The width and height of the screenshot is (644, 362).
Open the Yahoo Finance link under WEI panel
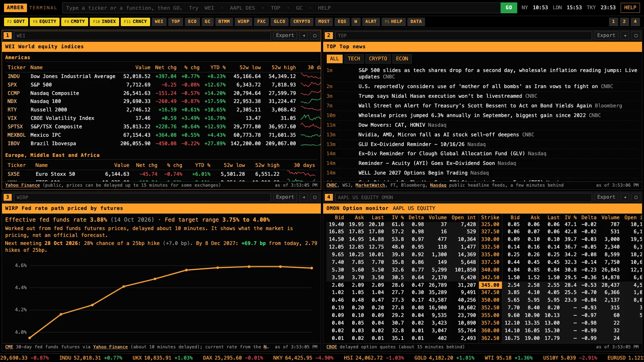(x=23, y=185)
